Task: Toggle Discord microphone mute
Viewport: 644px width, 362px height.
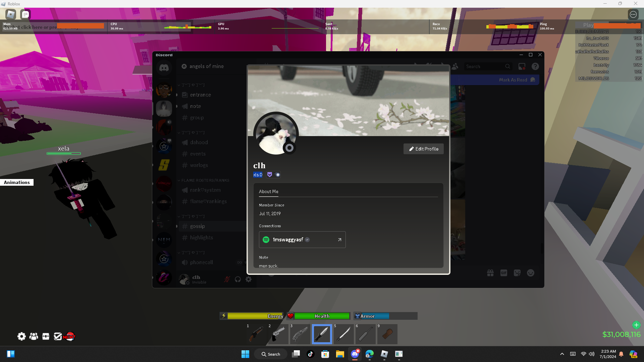Action: (x=227, y=279)
